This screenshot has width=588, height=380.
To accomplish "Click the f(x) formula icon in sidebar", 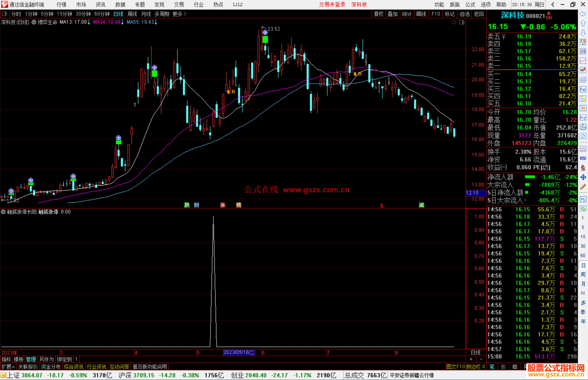I will click(x=583, y=127).
